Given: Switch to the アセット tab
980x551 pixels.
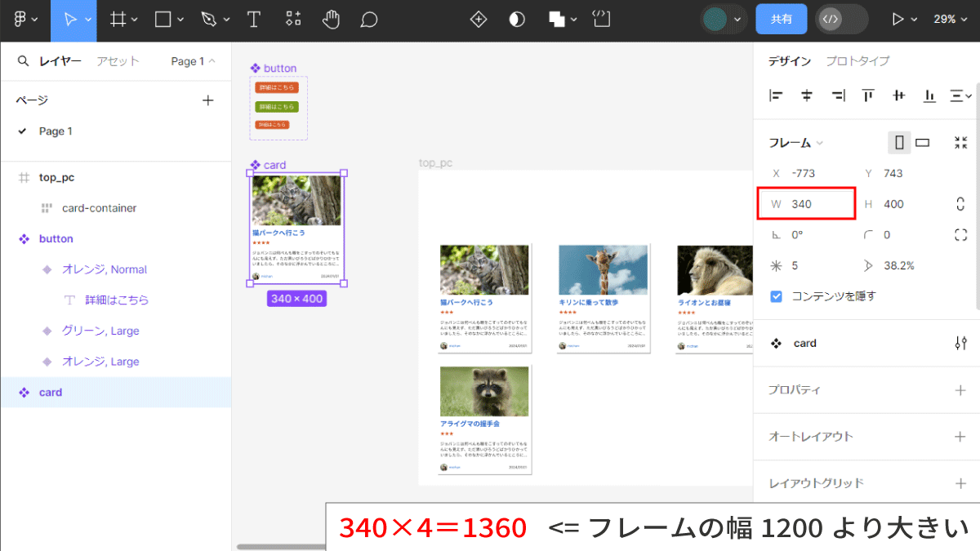Looking at the screenshot, I should tap(118, 61).
